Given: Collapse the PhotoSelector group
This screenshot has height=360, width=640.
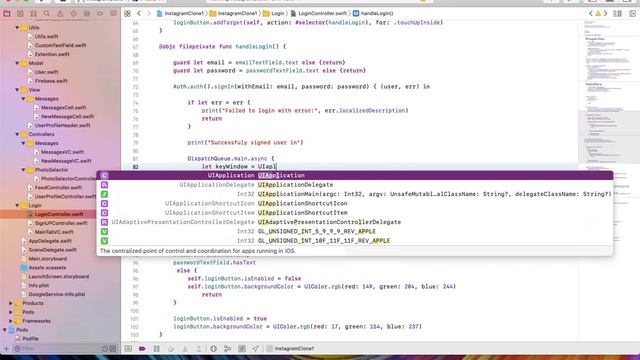Looking at the screenshot, I should pos(23,170).
